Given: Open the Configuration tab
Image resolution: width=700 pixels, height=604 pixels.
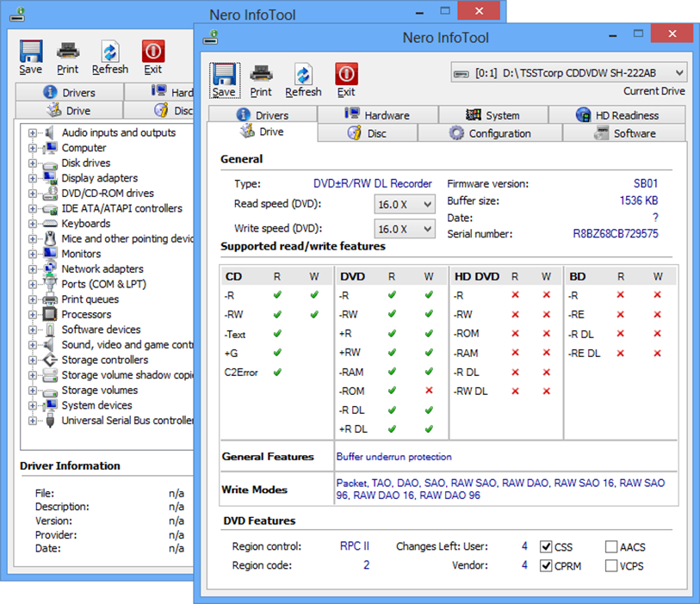Looking at the screenshot, I should point(490,133).
